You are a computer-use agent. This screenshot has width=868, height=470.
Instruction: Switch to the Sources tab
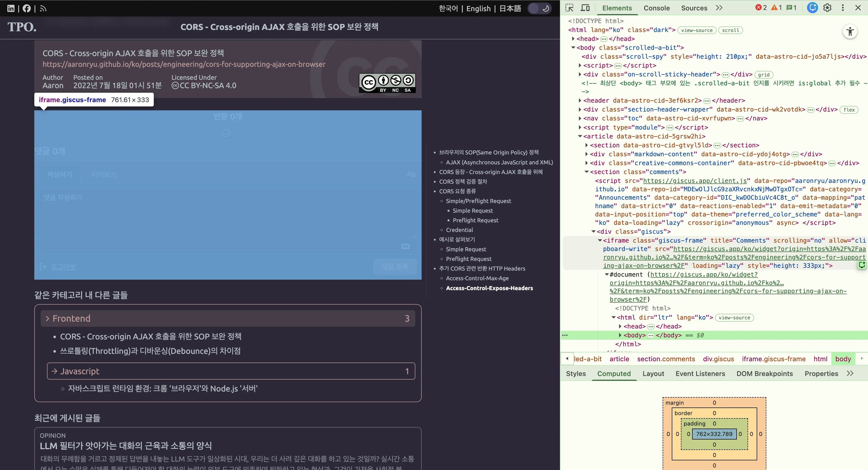(694, 8)
